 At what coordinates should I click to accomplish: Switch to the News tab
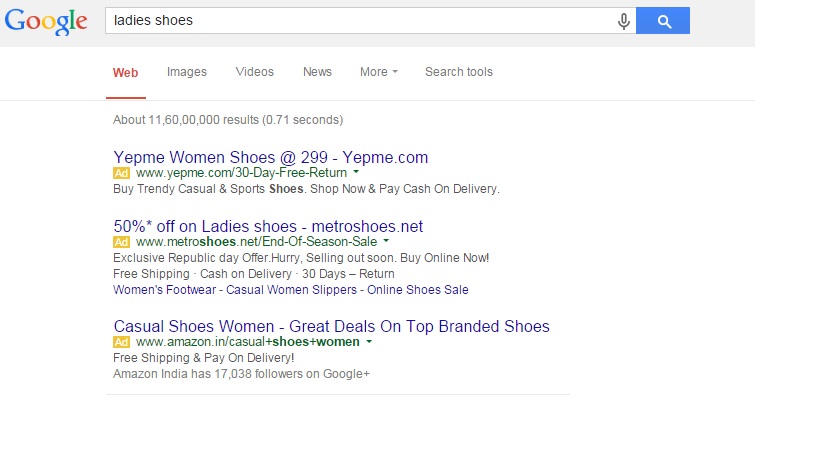pos(318,72)
